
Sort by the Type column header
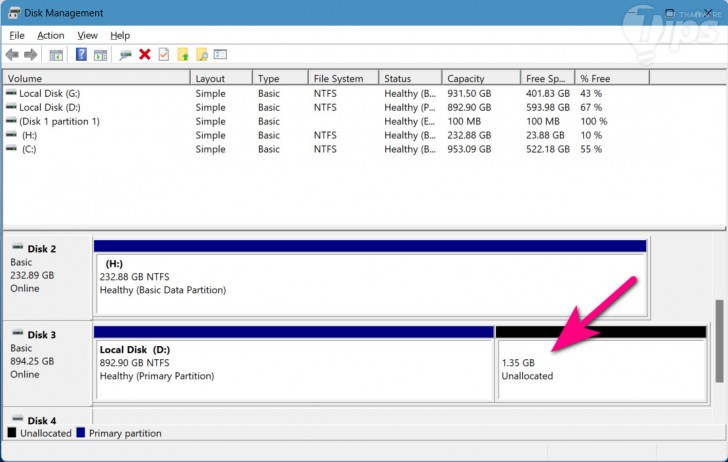point(280,78)
